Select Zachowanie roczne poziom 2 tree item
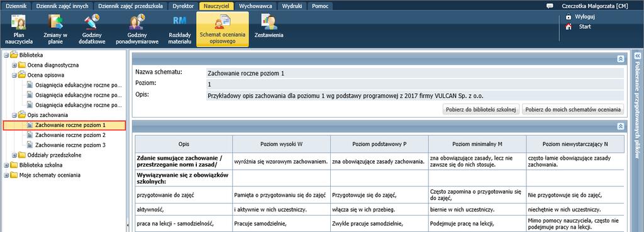 point(70,135)
